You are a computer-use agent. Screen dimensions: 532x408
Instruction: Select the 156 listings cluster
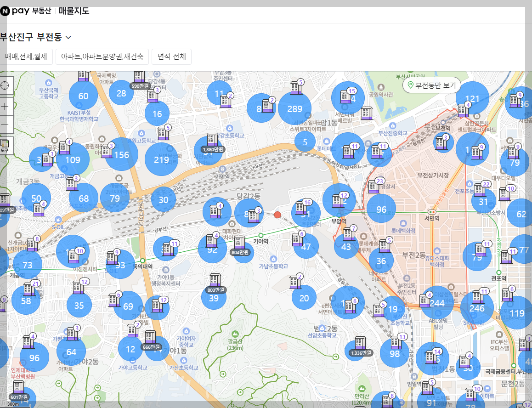(x=121, y=155)
